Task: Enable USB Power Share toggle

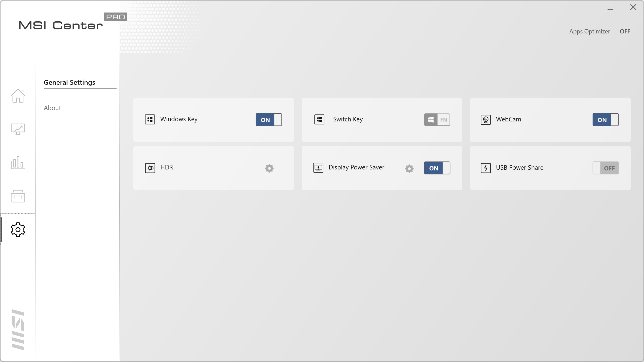Action: pyautogui.click(x=605, y=168)
